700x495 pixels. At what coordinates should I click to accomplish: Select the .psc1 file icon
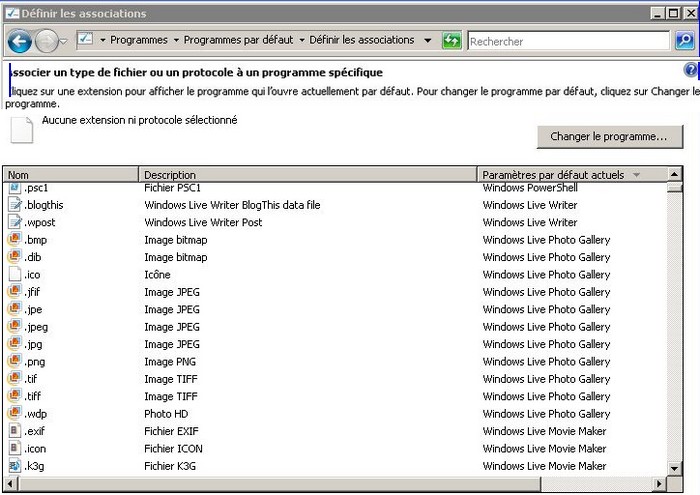tap(15, 187)
